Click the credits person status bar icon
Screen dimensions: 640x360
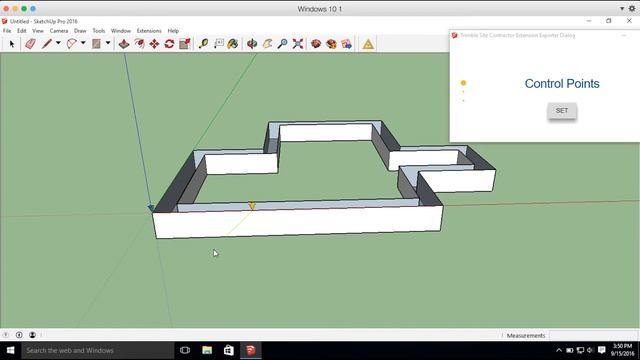pyautogui.click(x=32, y=335)
